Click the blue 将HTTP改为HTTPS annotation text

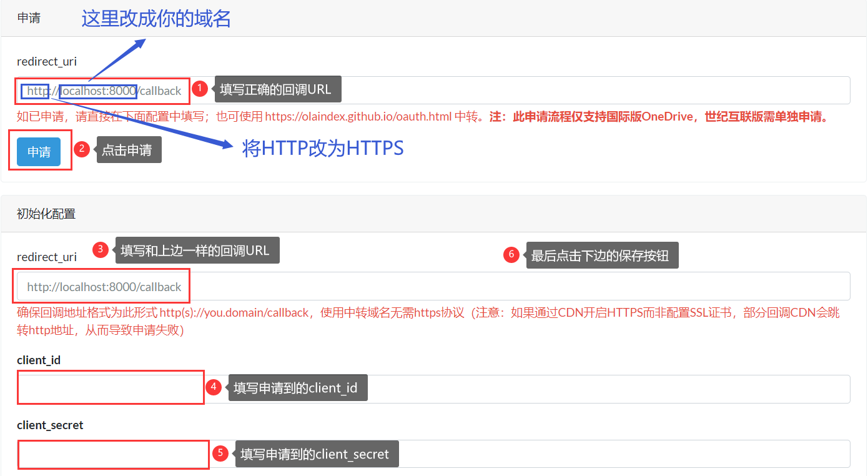click(x=323, y=148)
